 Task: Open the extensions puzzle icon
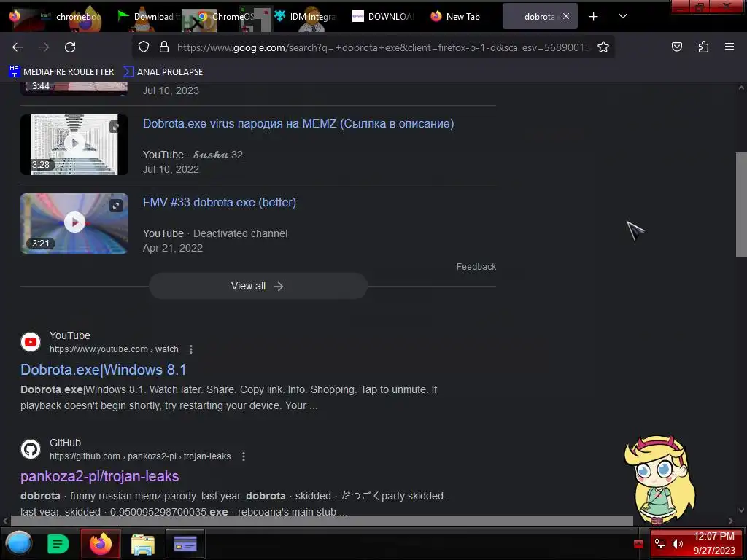703,47
